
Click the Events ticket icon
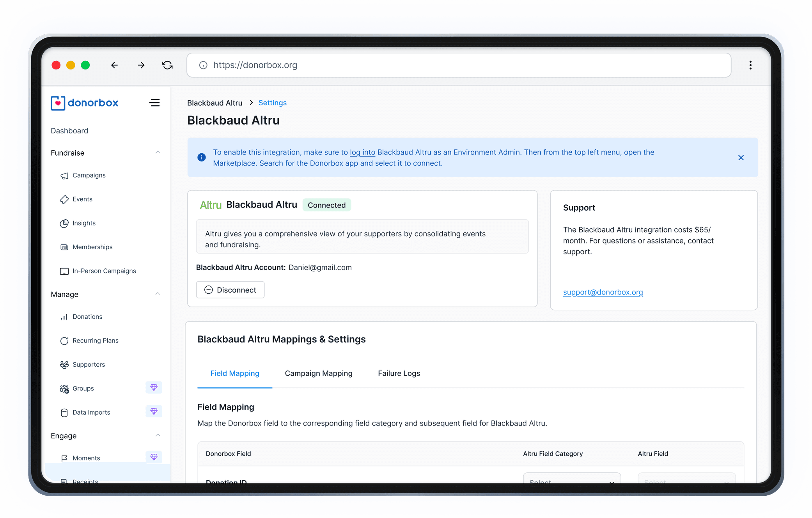point(64,199)
